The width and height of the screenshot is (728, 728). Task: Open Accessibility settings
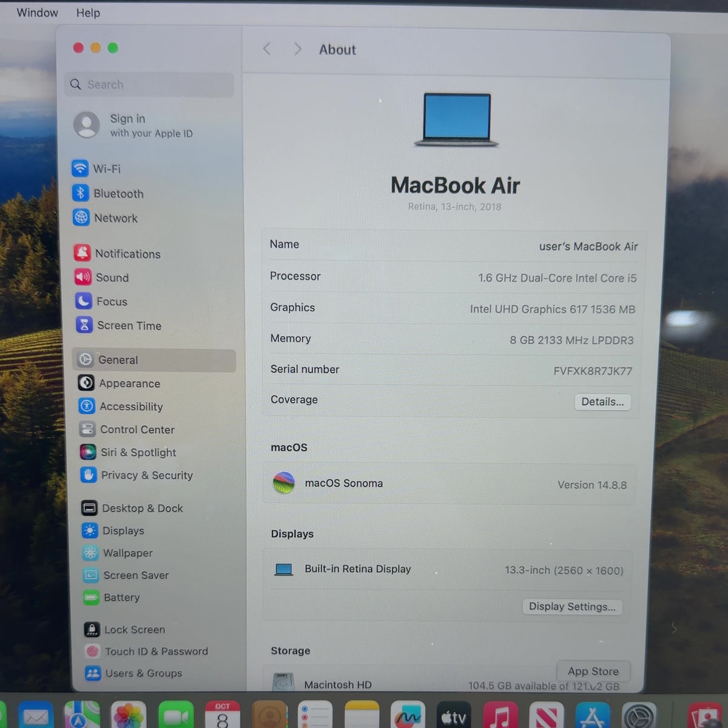(x=121, y=406)
